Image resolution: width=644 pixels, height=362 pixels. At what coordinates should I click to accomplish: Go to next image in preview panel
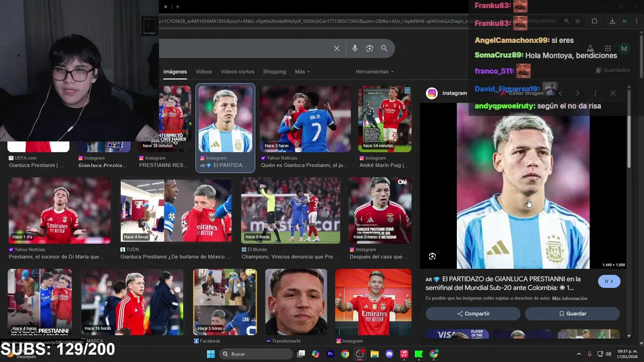578,93
